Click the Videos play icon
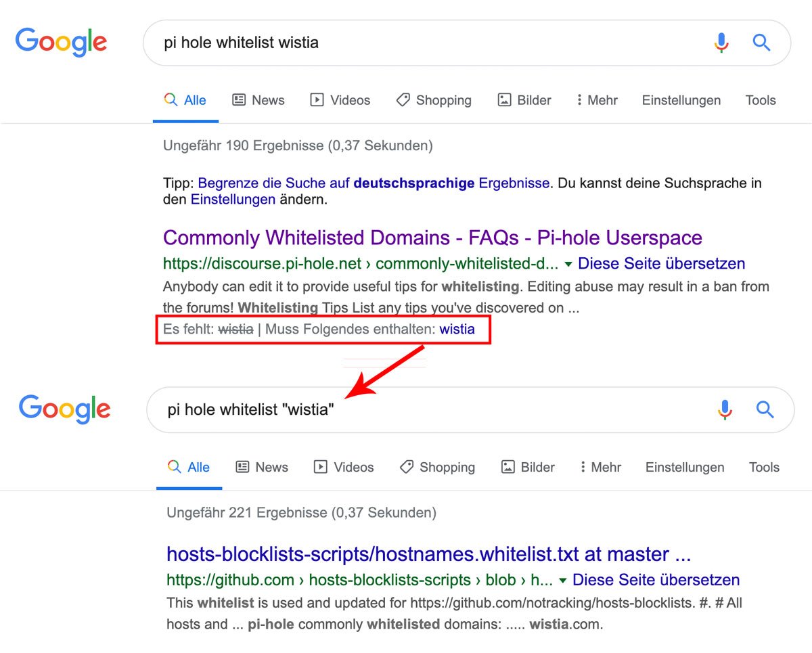Viewport: 812px width, 653px height. click(317, 99)
